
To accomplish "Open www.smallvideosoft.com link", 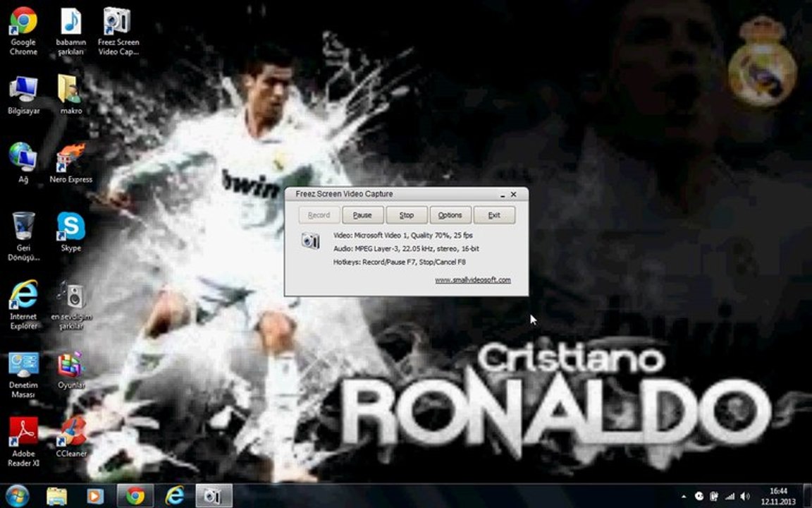I will click(473, 280).
